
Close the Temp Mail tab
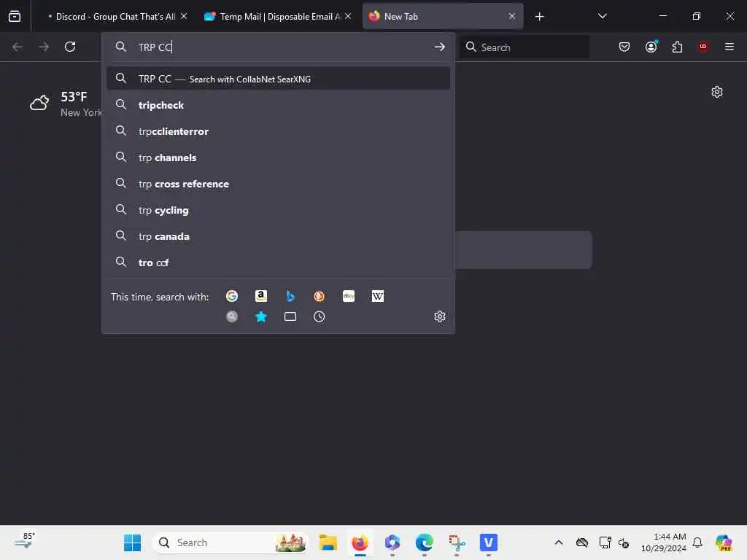(x=348, y=17)
